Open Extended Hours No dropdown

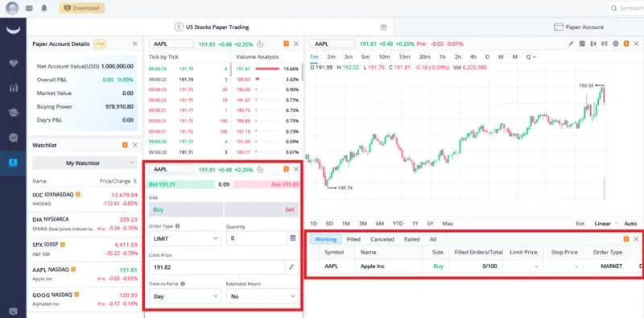pyautogui.click(x=262, y=295)
